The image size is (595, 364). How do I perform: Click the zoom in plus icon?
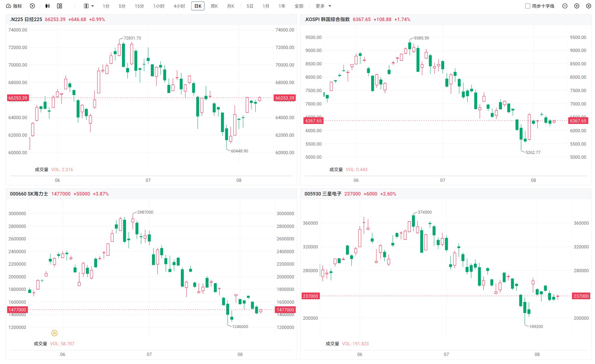coord(577,6)
